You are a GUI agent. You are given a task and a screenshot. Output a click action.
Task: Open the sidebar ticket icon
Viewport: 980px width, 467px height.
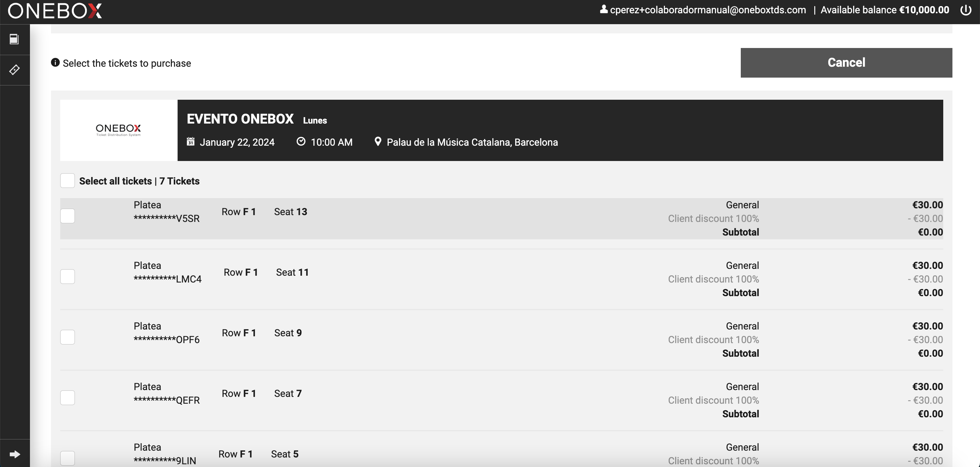[x=14, y=70]
